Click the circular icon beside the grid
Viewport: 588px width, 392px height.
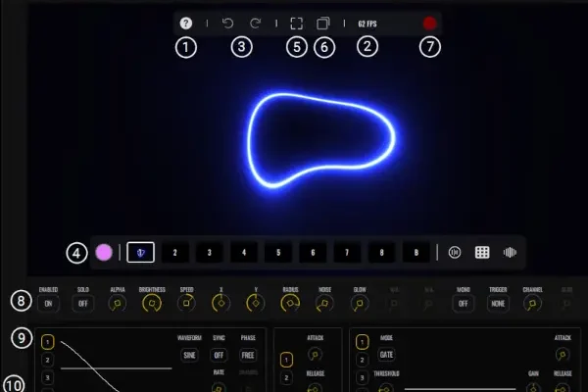(x=455, y=252)
